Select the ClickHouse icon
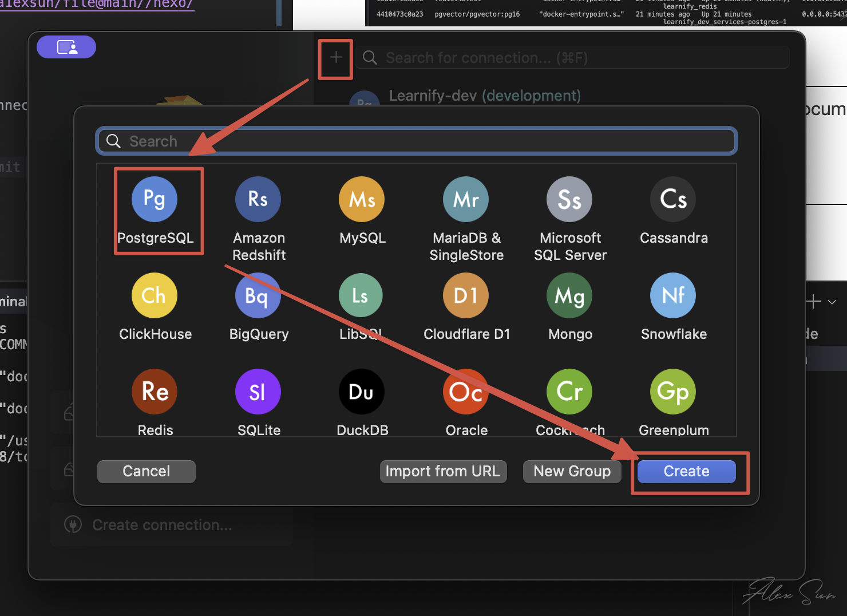The width and height of the screenshot is (847, 616). point(155,295)
